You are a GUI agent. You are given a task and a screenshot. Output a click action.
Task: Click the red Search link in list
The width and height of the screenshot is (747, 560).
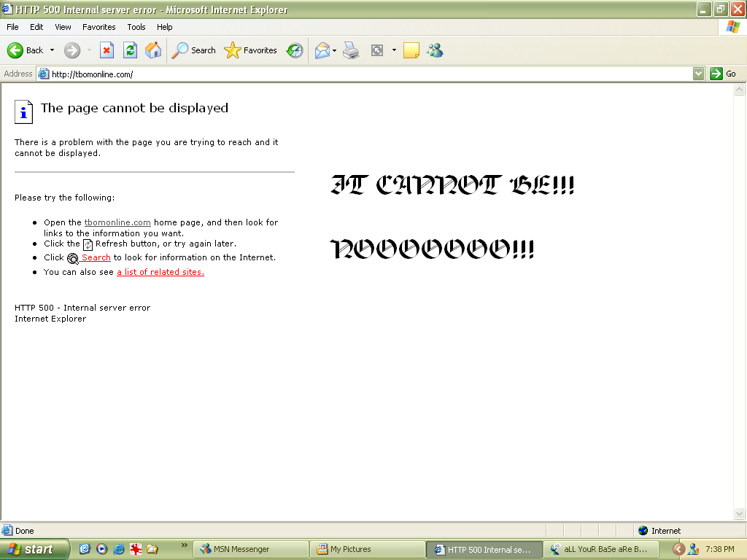click(96, 257)
